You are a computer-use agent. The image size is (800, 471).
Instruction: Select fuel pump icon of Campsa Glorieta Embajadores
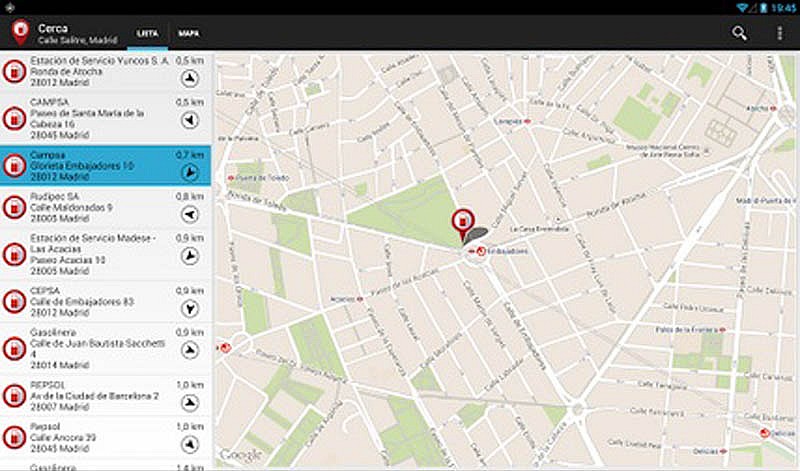pos(14,166)
